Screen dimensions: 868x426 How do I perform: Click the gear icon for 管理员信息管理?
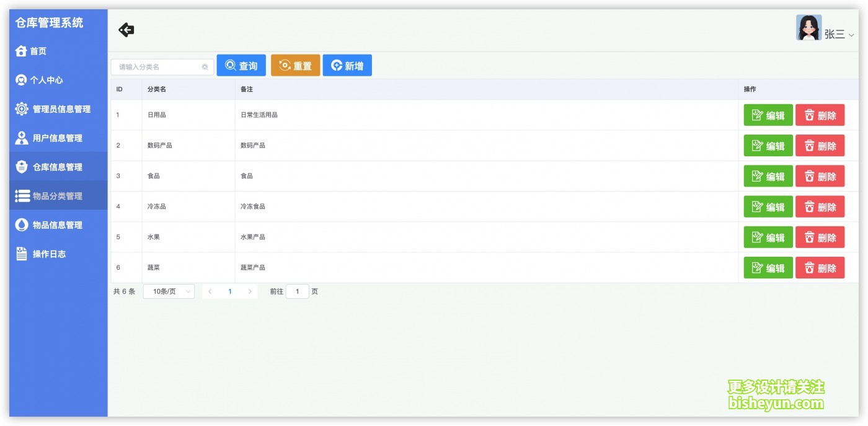(22, 109)
